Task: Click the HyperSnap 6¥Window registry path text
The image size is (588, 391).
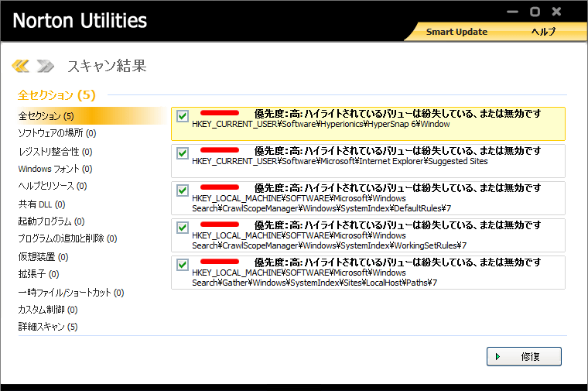Action: pyautogui.click(x=320, y=124)
